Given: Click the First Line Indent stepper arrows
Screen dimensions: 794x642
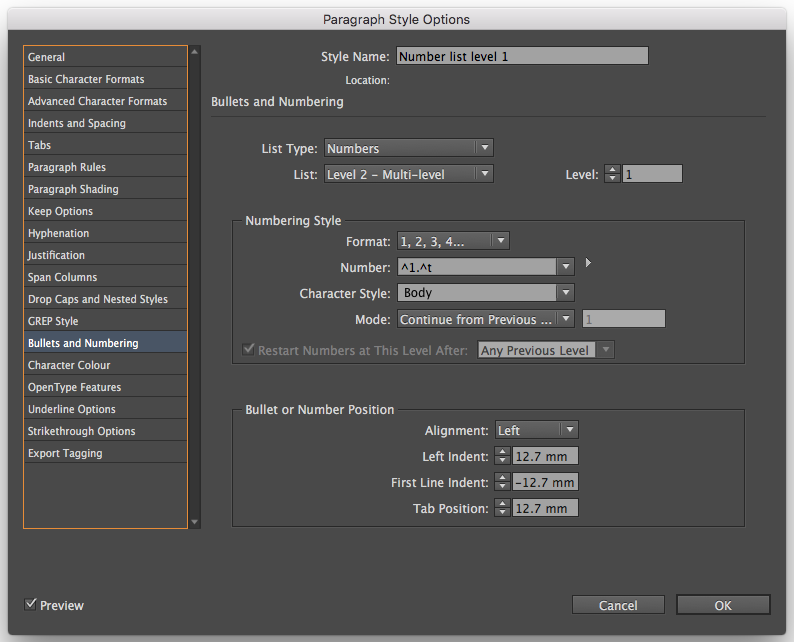Looking at the screenshot, I should click(503, 482).
